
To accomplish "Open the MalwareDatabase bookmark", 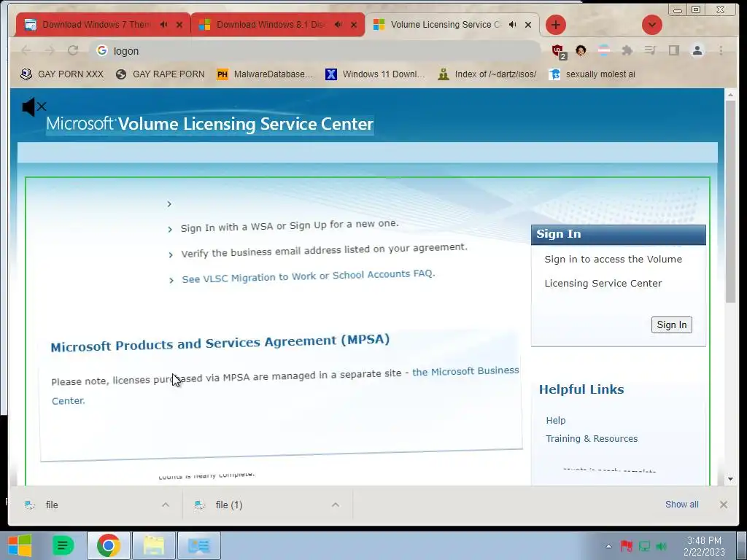I will click(x=265, y=74).
